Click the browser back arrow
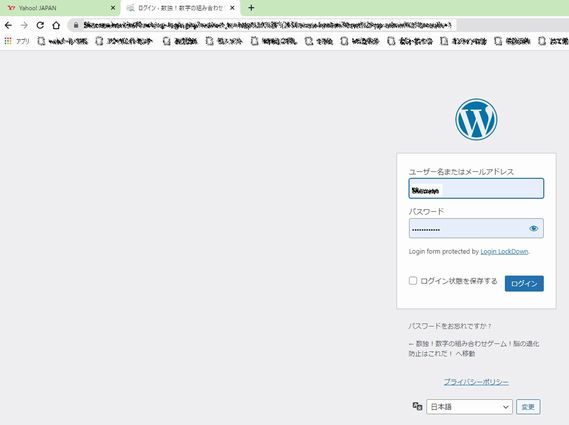 [8, 25]
